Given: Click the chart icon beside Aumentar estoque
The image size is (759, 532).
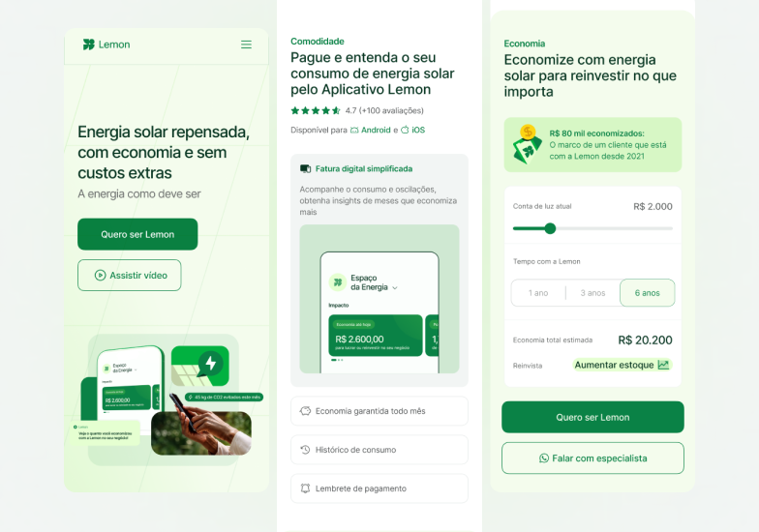Looking at the screenshot, I should point(663,365).
